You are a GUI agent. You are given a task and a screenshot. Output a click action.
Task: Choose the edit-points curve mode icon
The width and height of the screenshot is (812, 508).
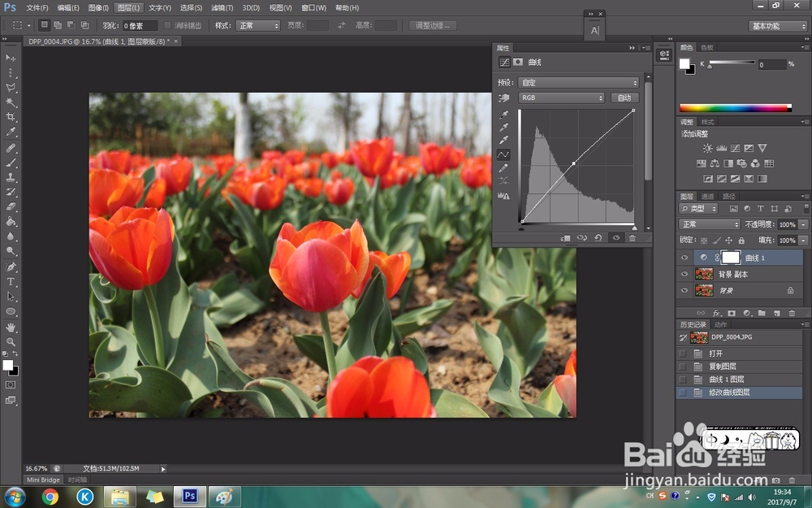click(x=503, y=154)
